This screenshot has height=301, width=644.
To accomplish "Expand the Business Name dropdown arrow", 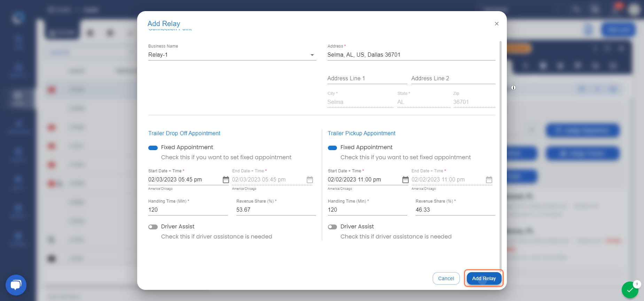I will (x=312, y=55).
